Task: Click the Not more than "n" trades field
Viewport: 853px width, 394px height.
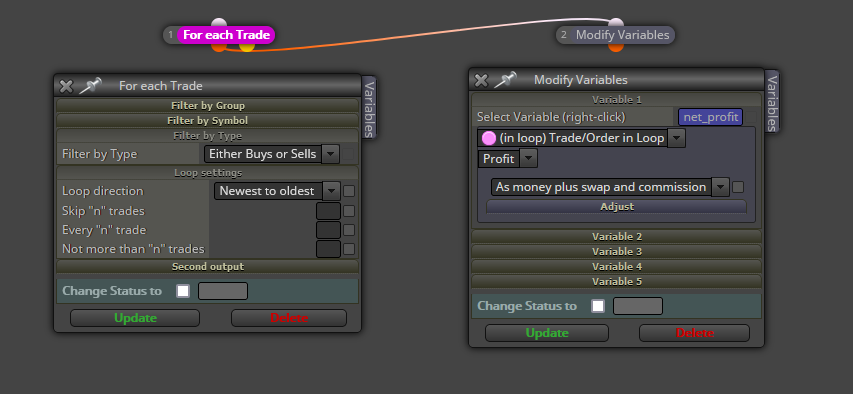Action: [x=329, y=249]
